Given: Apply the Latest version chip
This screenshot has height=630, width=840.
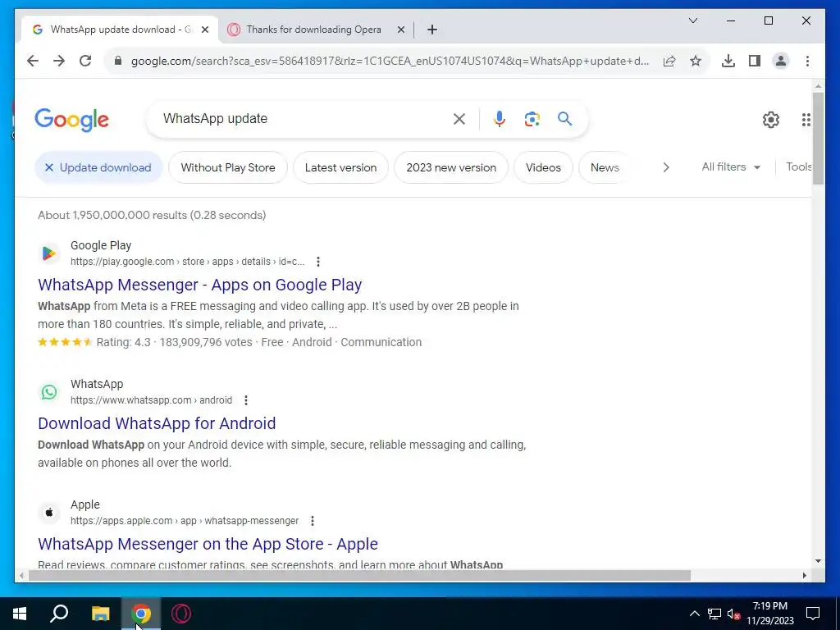Looking at the screenshot, I should (340, 167).
